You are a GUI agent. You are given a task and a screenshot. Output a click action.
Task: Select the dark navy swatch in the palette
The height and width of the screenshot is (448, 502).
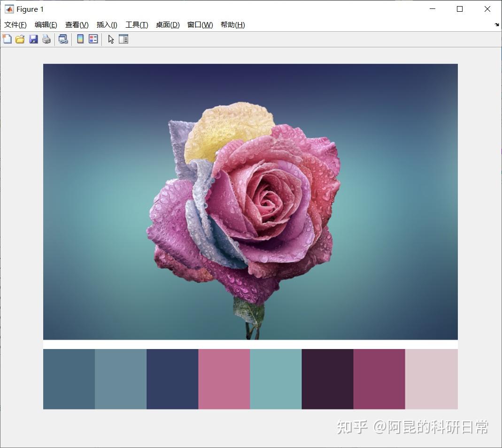171,379
